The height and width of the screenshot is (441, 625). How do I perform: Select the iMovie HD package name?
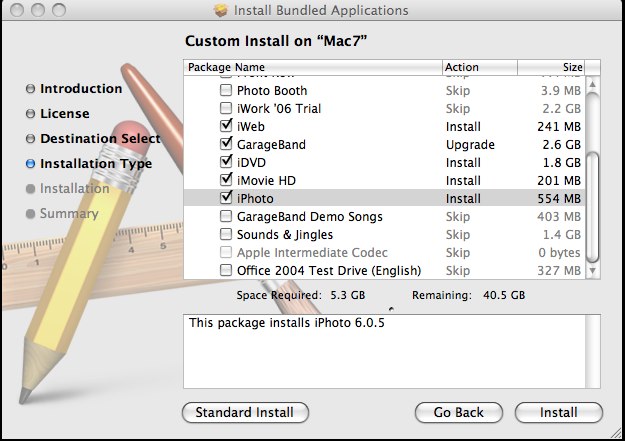[x=266, y=180]
